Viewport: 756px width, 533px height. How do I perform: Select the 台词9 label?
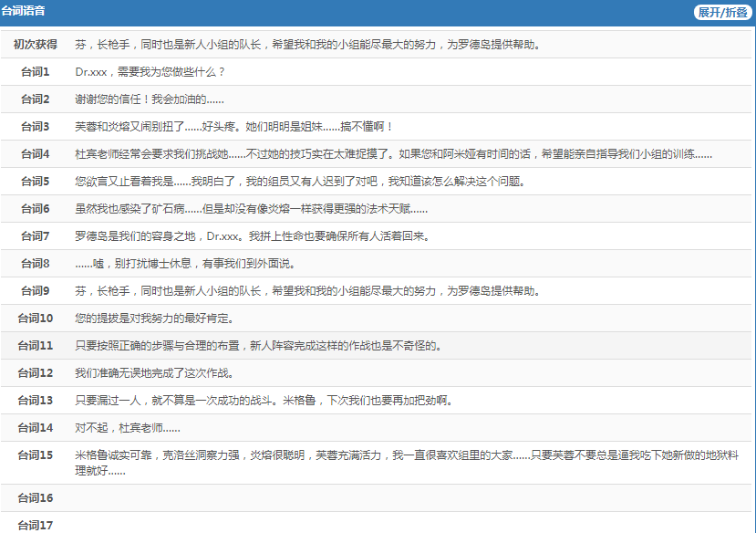[36, 291]
